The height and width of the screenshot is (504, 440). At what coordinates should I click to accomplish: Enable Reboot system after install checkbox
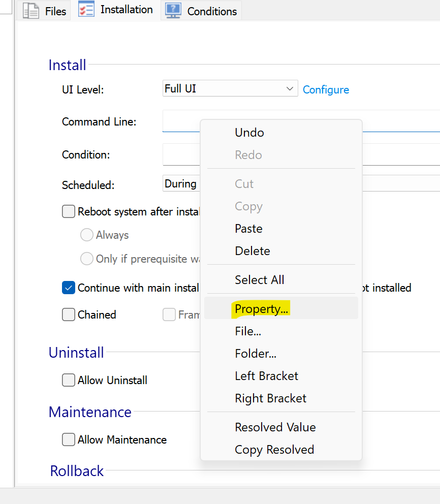pyautogui.click(x=69, y=211)
